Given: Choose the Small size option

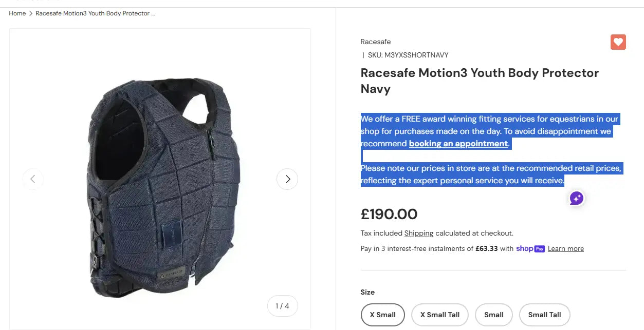Looking at the screenshot, I should pyautogui.click(x=493, y=315).
